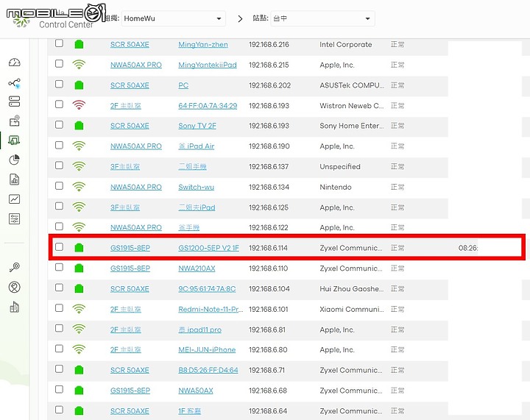Open the key icon in sidebar

tap(14, 268)
